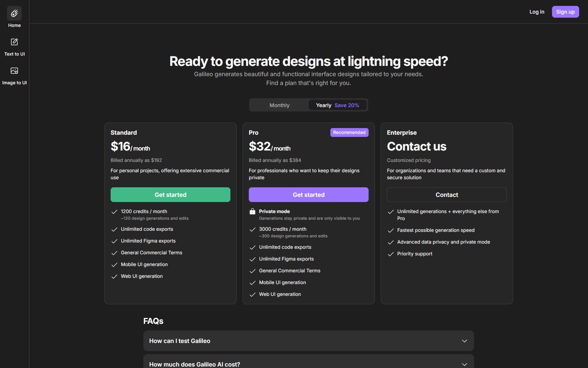Click Pro plan Unlimited Figma exports checkmark
The image size is (588, 368).
point(252,259)
